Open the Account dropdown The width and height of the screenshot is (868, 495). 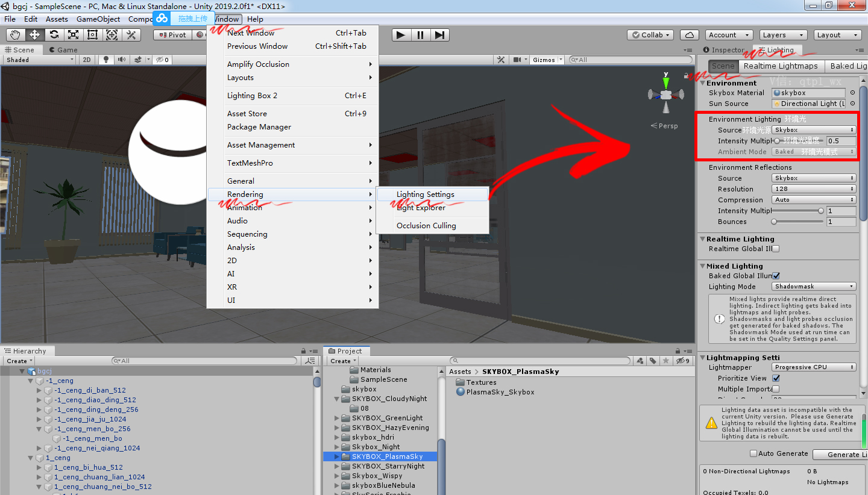tap(728, 35)
